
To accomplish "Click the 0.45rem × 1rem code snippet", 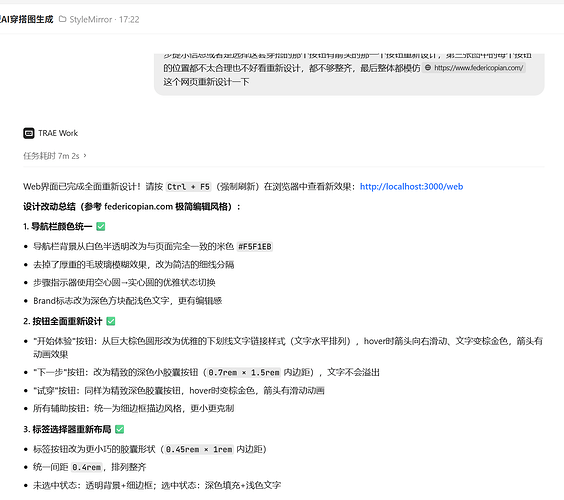I will click(199, 449).
